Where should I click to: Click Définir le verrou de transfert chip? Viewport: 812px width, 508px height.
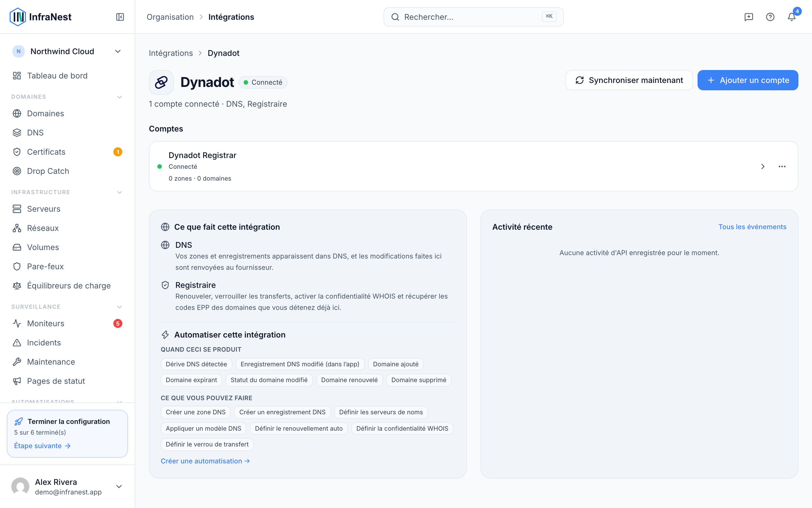207,444
